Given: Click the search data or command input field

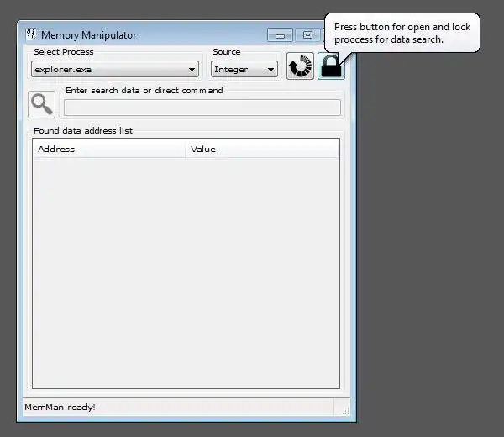Looking at the screenshot, I should tap(202, 108).
